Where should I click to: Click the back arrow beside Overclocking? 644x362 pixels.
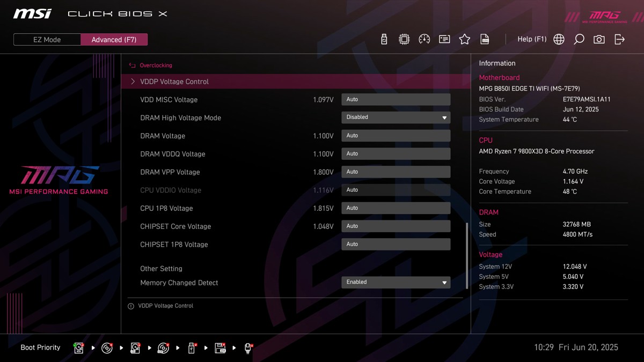click(x=133, y=65)
